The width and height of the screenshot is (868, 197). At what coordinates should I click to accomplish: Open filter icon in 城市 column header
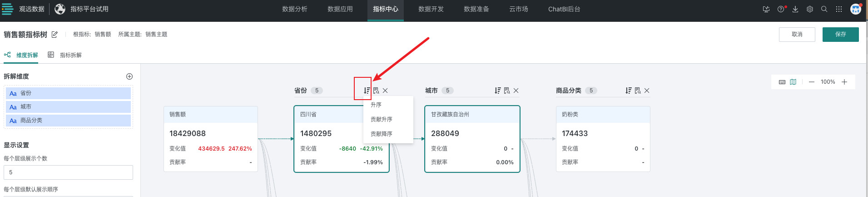tap(507, 91)
